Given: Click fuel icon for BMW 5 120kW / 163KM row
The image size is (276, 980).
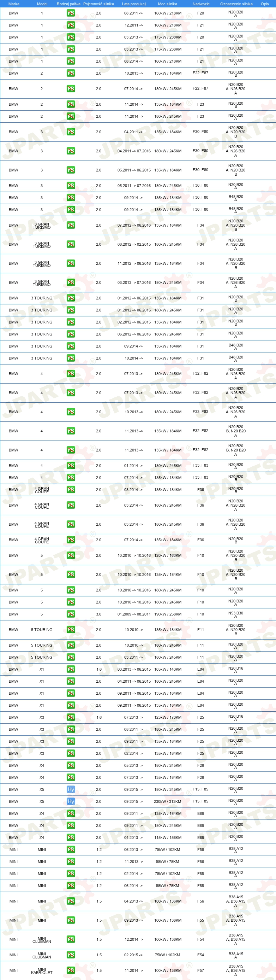Looking at the screenshot, I should [x=71, y=555].
